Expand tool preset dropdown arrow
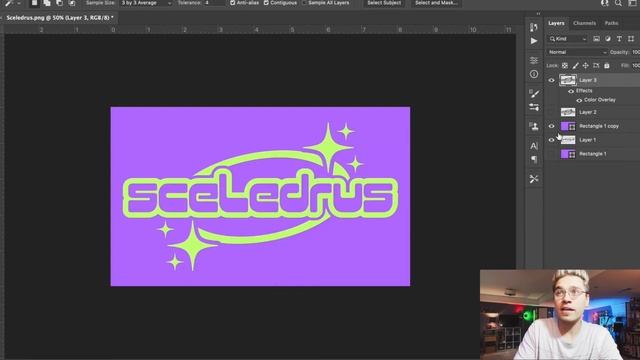The image size is (640, 360). [19, 3]
